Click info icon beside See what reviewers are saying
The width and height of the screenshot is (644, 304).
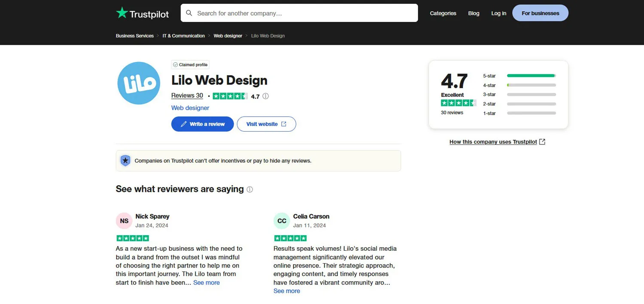[x=250, y=190]
